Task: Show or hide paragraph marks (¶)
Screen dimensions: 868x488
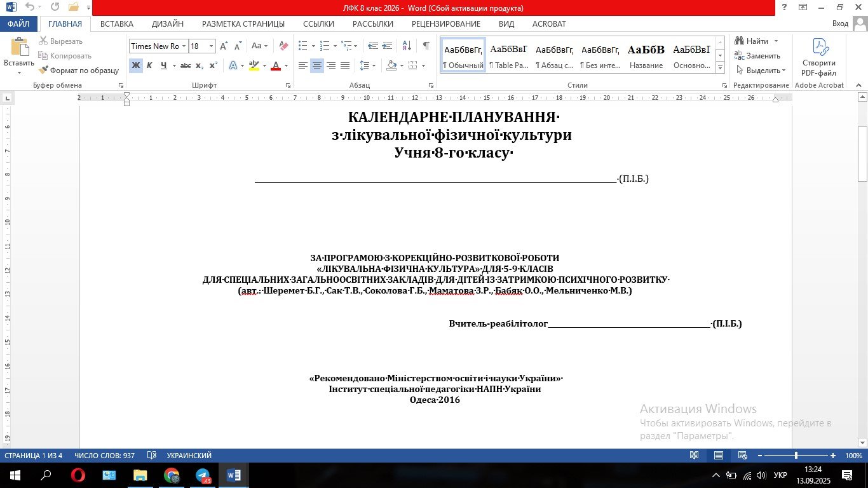Action: (x=426, y=46)
